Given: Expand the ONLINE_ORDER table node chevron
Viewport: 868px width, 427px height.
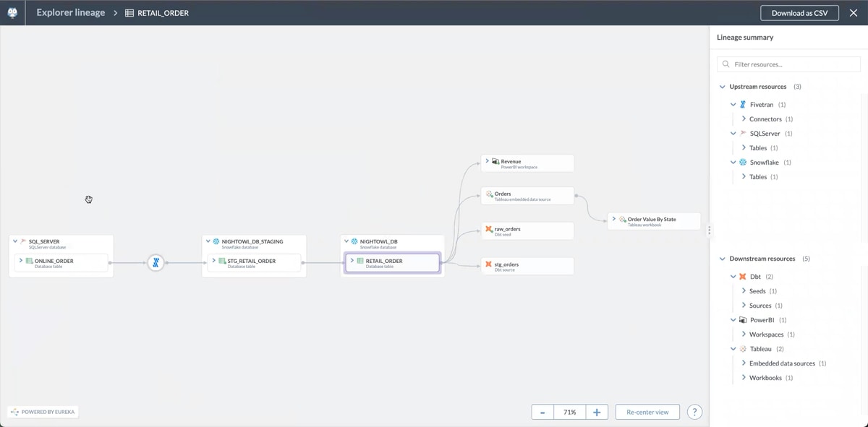Looking at the screenshot, I should [x=21, y=260].
